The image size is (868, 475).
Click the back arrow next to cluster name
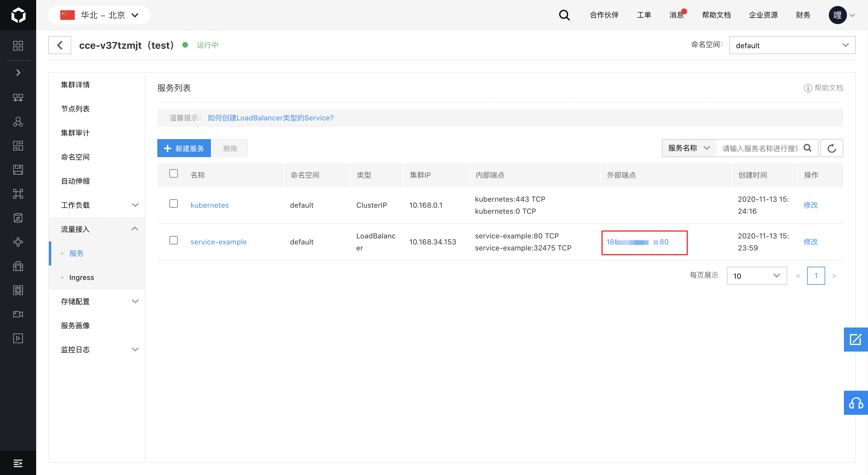[60, 45]
